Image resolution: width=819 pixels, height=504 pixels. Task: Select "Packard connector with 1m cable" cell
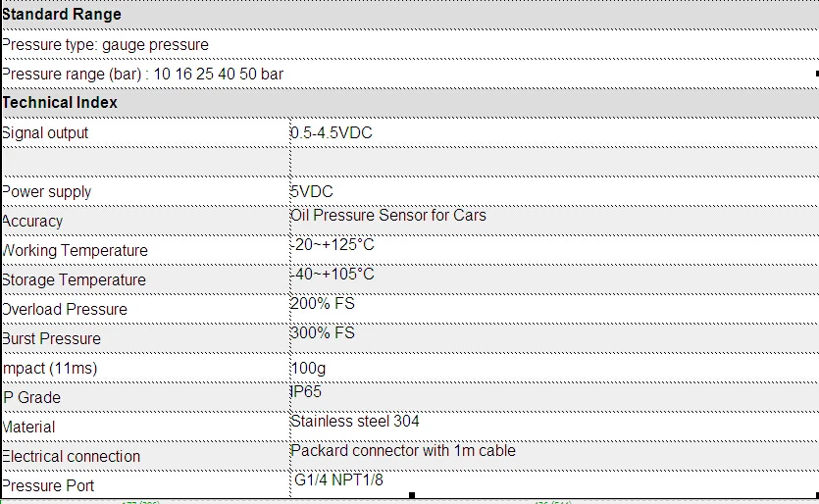[x=403, y=450]
